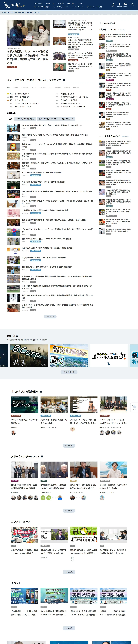This screenshot has height=644, width=138.
Task: Open featured photo of two people with box
Action: (28, 33)
